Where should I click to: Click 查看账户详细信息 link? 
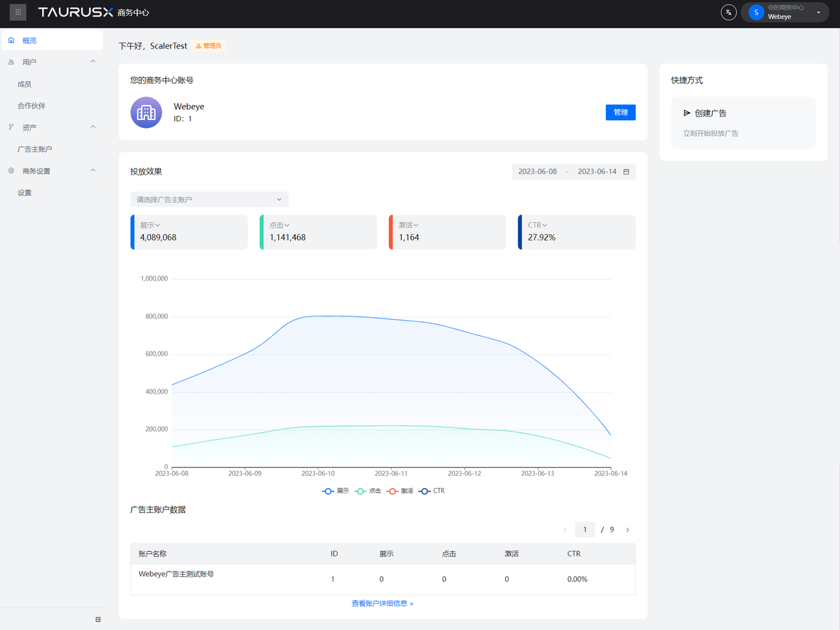pos(383,604)
